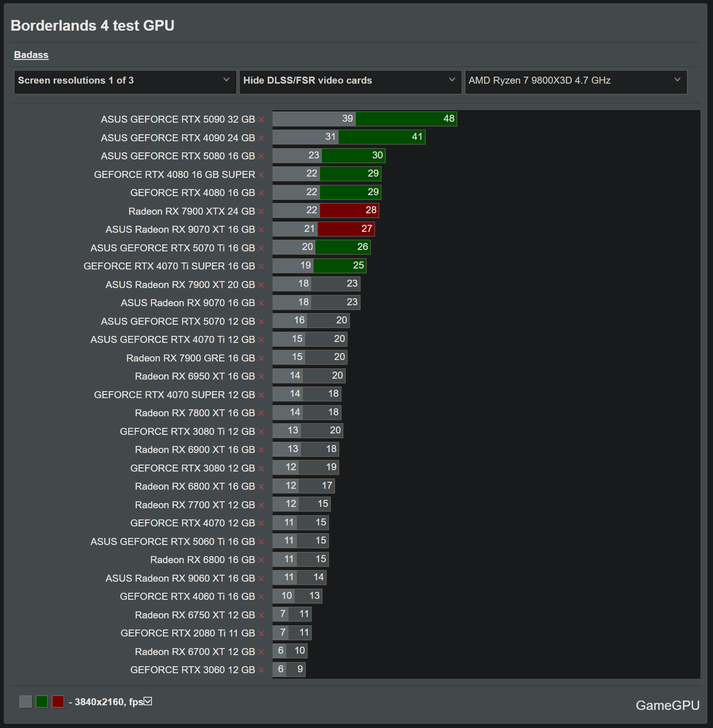The width and height of the screenshot is (713, 728).
Task: Open the AMD Ryzen 7 9800X3D processor dropdown
Action: (x=576, y=82)
